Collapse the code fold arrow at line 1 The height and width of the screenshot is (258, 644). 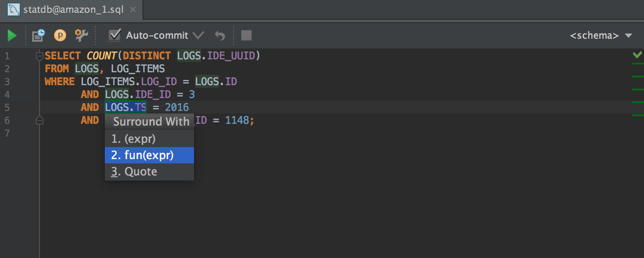pos(39,55)
